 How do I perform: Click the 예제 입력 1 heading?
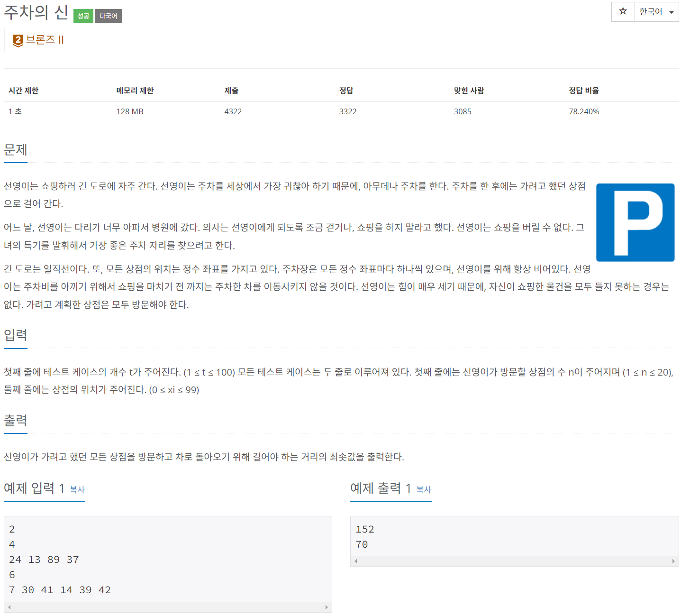pyautogui.click(x=34, y=488)
